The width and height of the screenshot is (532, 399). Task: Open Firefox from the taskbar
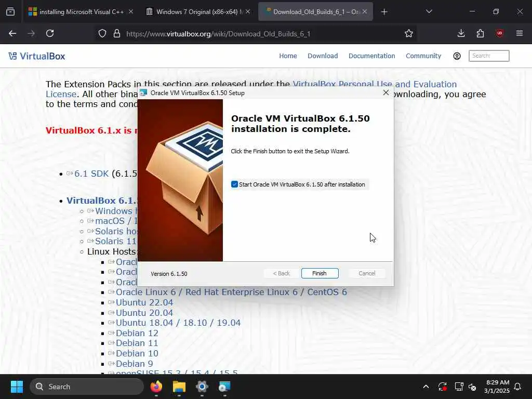pos(156,387)
